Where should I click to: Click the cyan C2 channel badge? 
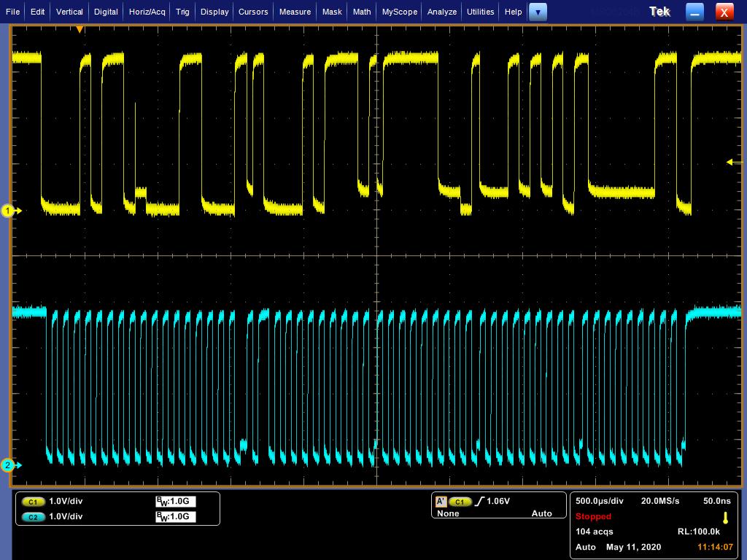tap(33, 517)
